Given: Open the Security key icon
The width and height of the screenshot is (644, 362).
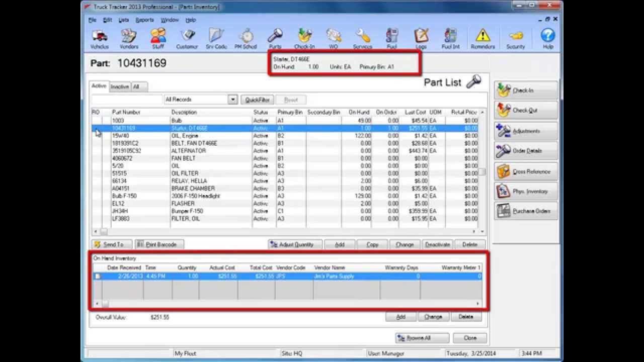Looking at the screenshot, I should click(x=516, y=39).
